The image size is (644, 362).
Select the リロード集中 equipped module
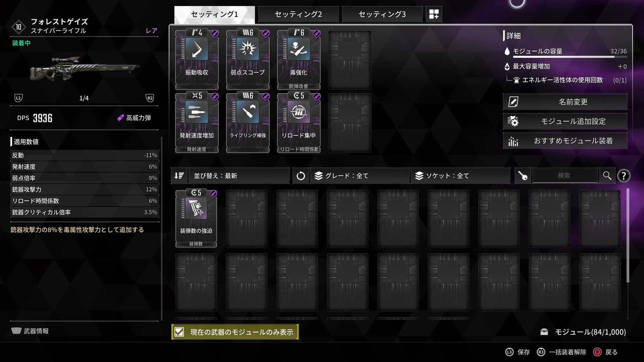(x=299, y=123)
